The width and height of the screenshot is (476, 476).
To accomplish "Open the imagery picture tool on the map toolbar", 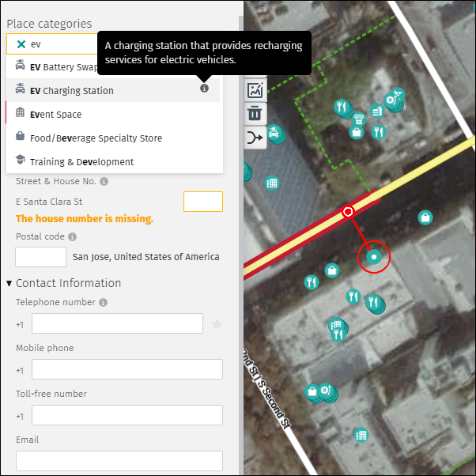I will pyautogui.click(x=255, y=90).
